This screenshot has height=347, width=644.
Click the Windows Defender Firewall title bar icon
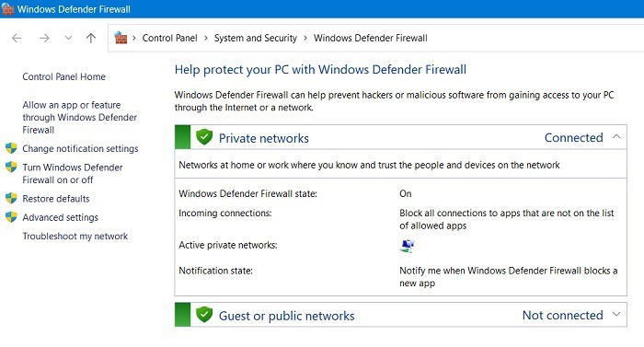click(x=7, y=8)
